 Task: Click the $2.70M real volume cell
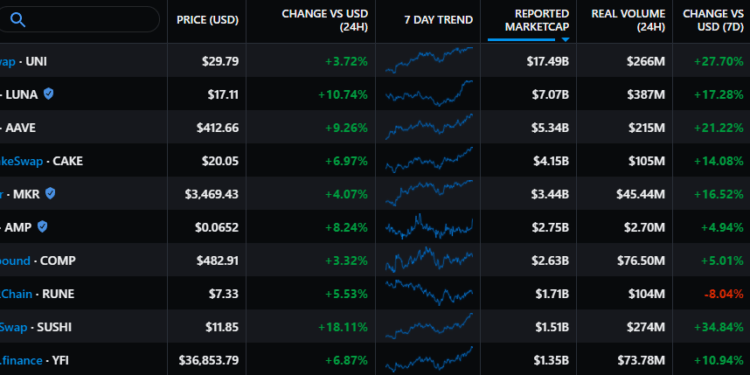click(x=644, y=227)
